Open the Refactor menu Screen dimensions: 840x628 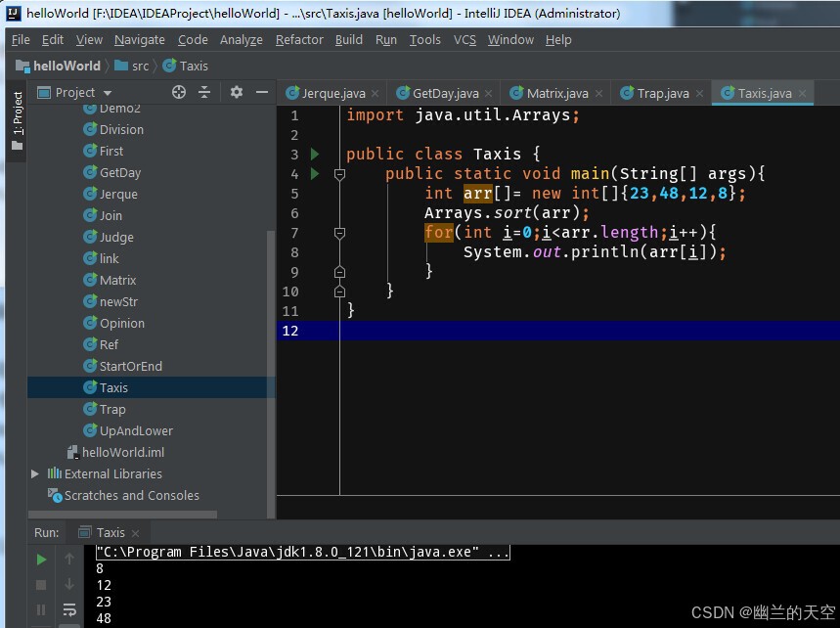coord(299,40)
